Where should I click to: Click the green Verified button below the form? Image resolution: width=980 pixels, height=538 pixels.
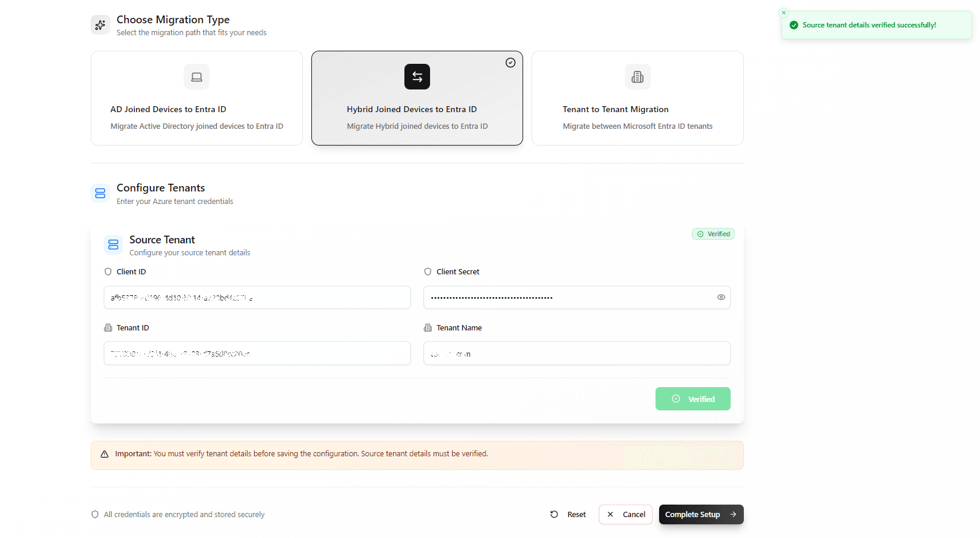click(693, 398)
